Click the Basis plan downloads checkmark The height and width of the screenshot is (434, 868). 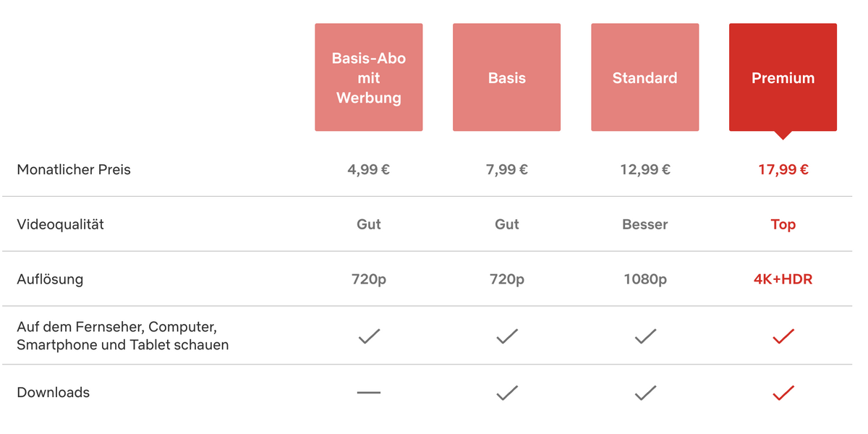pyautogui.click(x=507, y=393)
